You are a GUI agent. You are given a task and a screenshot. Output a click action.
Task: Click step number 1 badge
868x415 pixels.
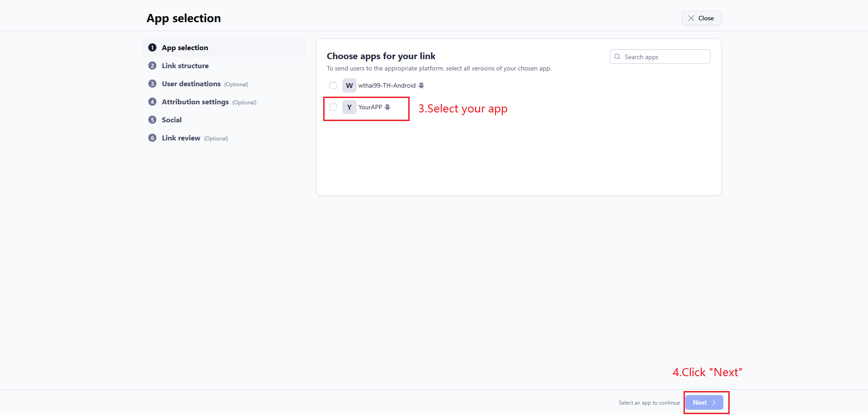(x=152, y=47)
